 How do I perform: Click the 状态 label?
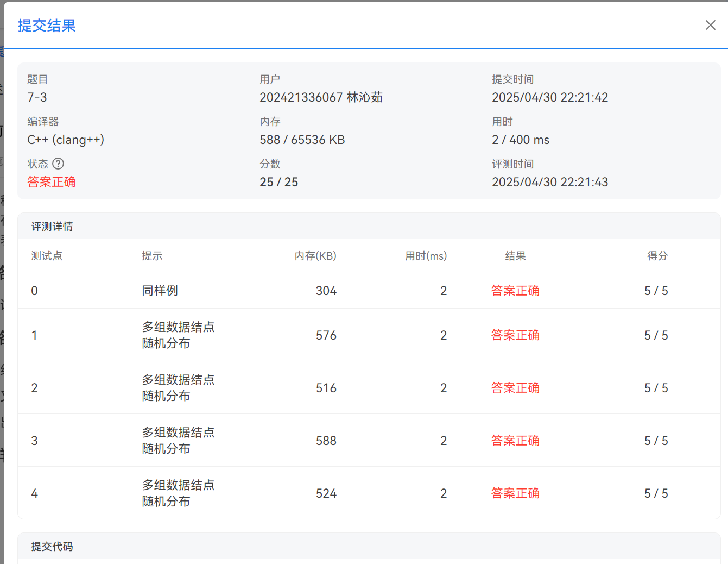(37, 164)
